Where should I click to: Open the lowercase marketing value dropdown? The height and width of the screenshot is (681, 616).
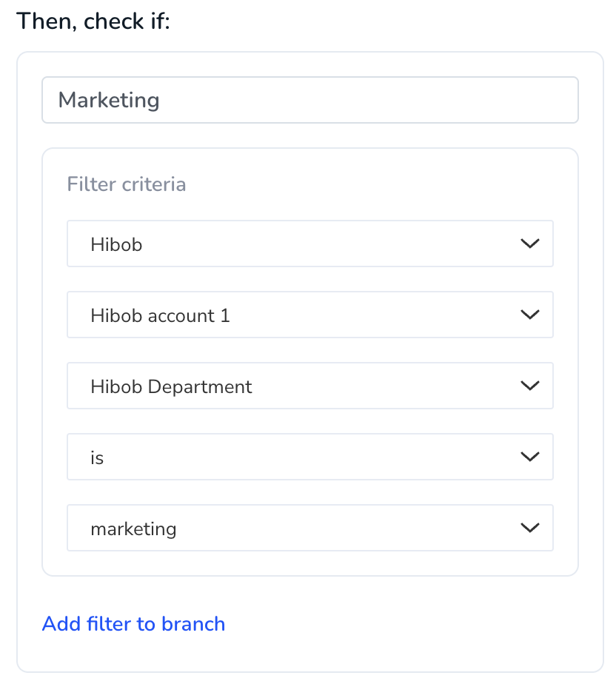[309, 528]
